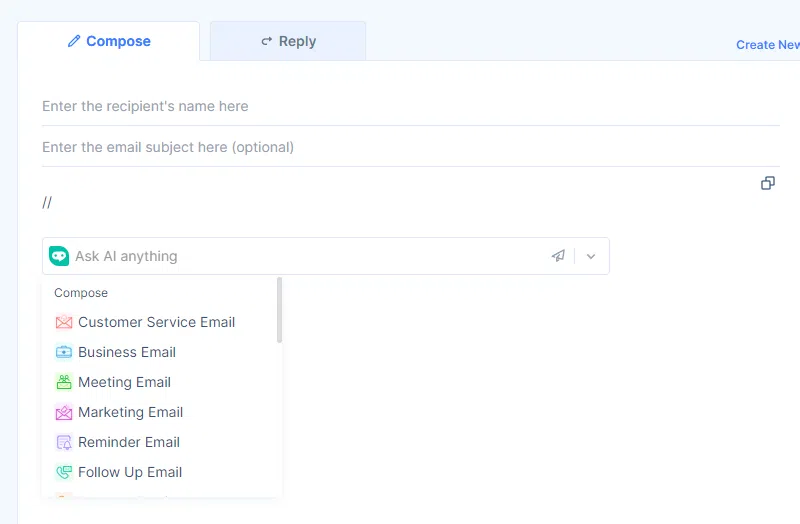800x524 pixels.
Task: Open the Create New link
Action: click(768, 45)
